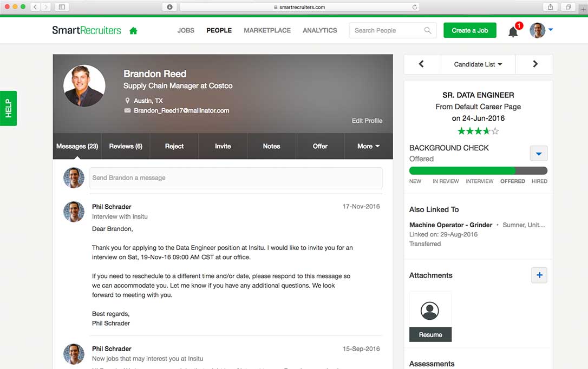Viewport: 588px width, 369px height.
Task: Click the Create a Job button
Action: pyautogui.click(x=469, y=30)
